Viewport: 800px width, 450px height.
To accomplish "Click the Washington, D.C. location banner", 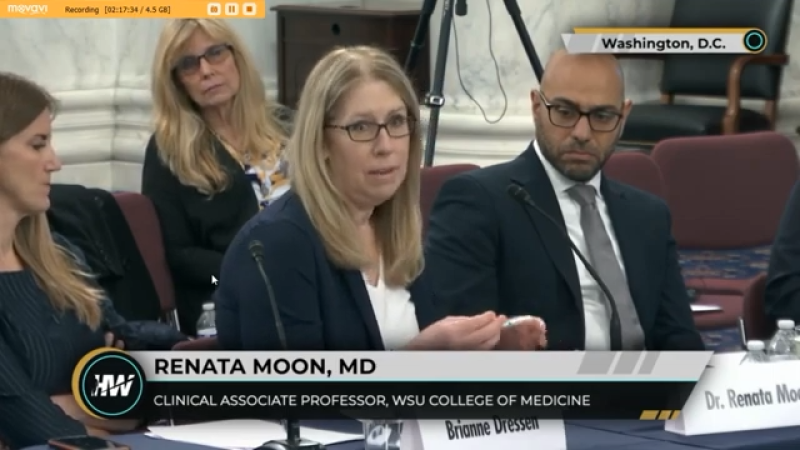I will click(x=663, y=43).
